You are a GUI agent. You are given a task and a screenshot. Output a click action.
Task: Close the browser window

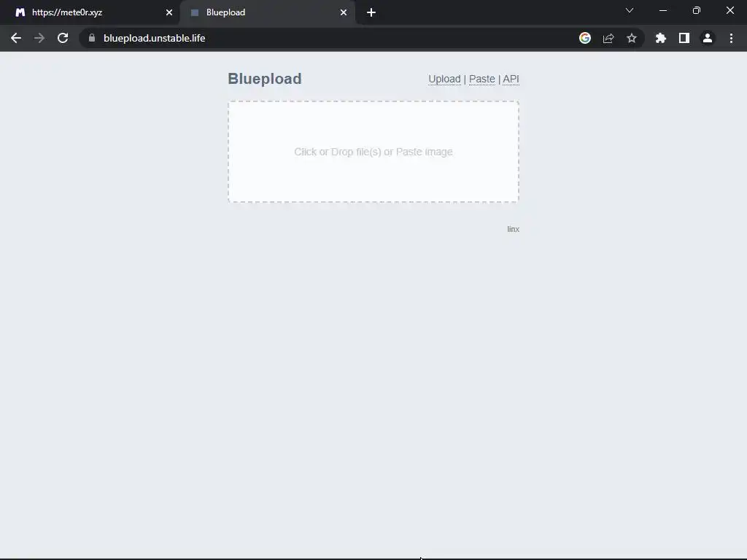(x=729, y=10)
